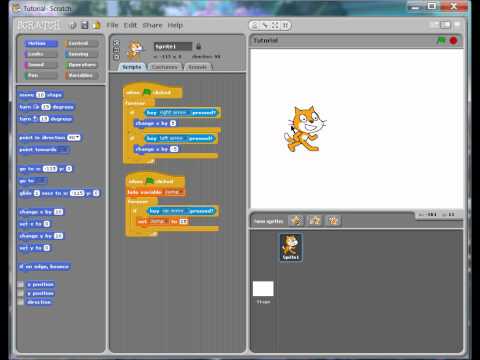This screenshot has height=360, width=480.
Task: Click the first when green flag clicked hat block
Action: click(x=153, y=91)
